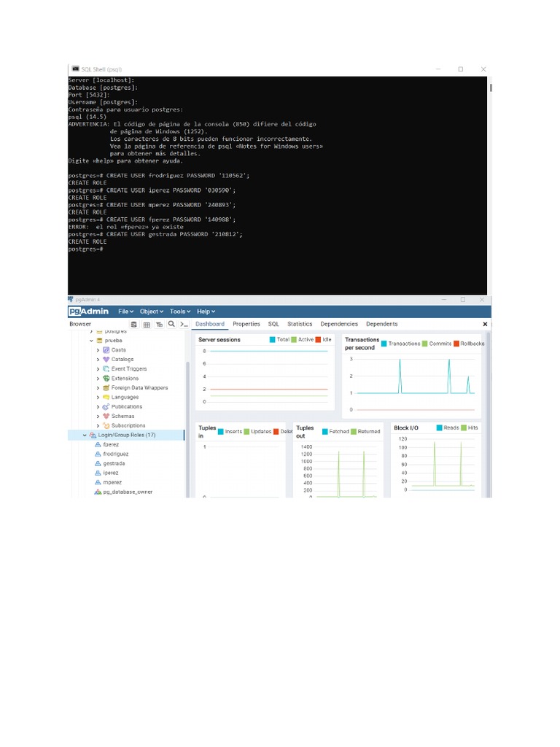Launch the PSQL Tool terminal icon
The height and width of the screenshot is (747, 560).
pos(184,324)
